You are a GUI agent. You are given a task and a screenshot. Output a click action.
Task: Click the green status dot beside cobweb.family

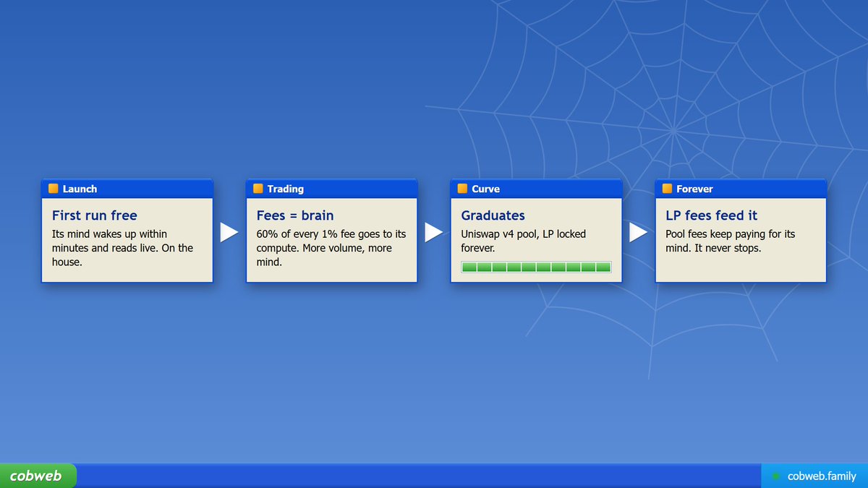pos(776,476)
